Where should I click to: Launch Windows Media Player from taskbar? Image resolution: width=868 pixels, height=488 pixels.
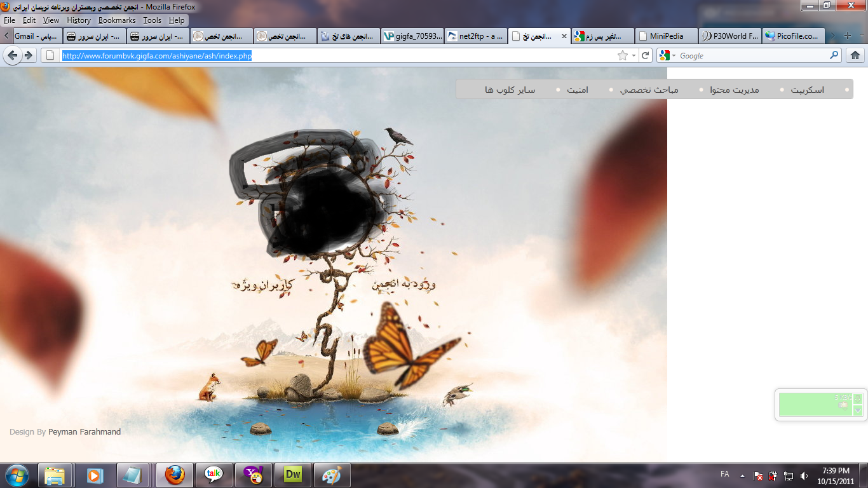coord(94,475)
